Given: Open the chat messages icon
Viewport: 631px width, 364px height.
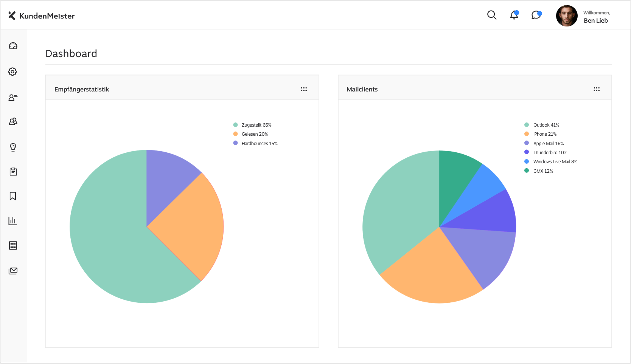Looking at the screenshot, I should [536, 15].
